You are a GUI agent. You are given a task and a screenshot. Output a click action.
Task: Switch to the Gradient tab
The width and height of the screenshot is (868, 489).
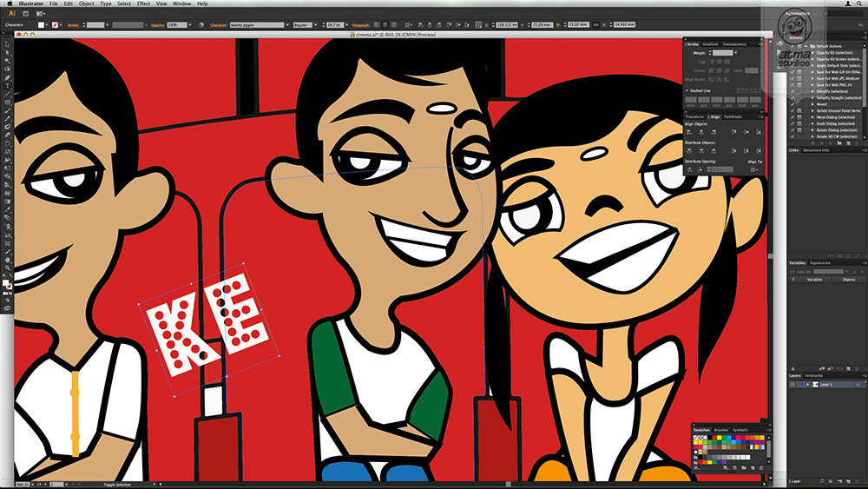pyautogui.click(x=710, y=44)
